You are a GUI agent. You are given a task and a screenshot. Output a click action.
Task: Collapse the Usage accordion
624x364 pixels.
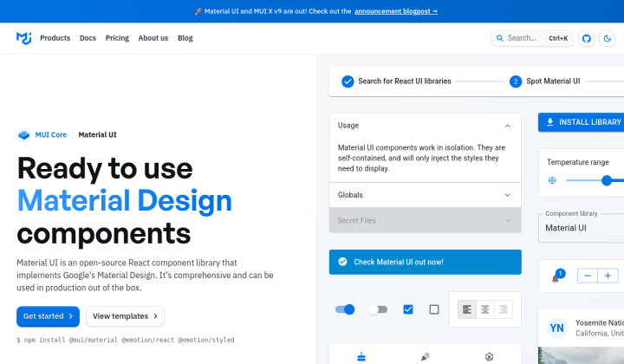tap(425, 126)
